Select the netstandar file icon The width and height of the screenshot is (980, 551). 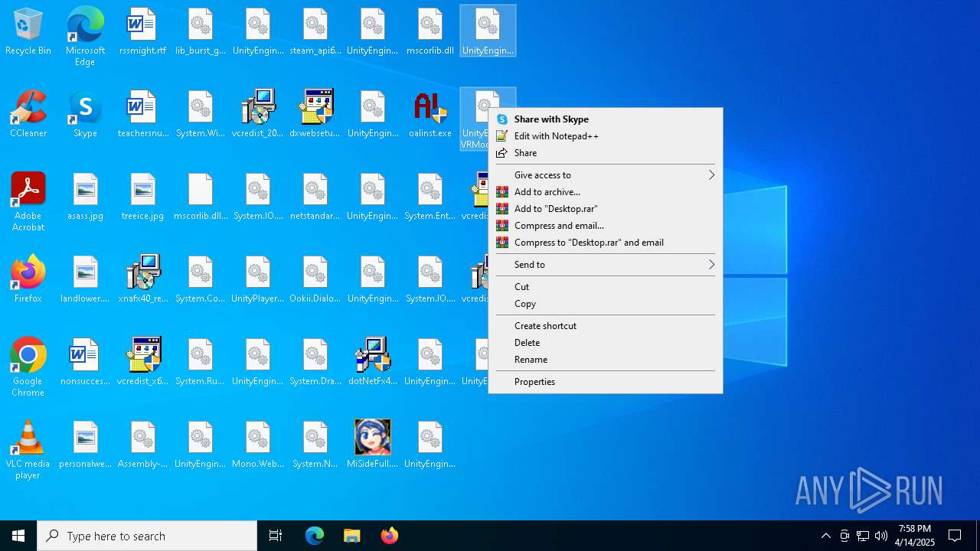coord(315,197)
